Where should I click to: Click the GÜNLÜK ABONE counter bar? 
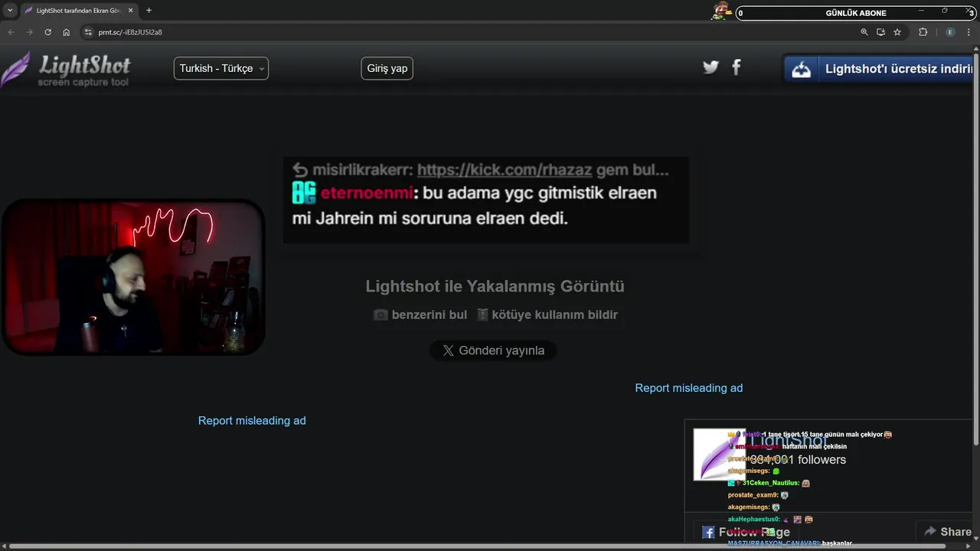pyautogui.click(x=856, y=13)
